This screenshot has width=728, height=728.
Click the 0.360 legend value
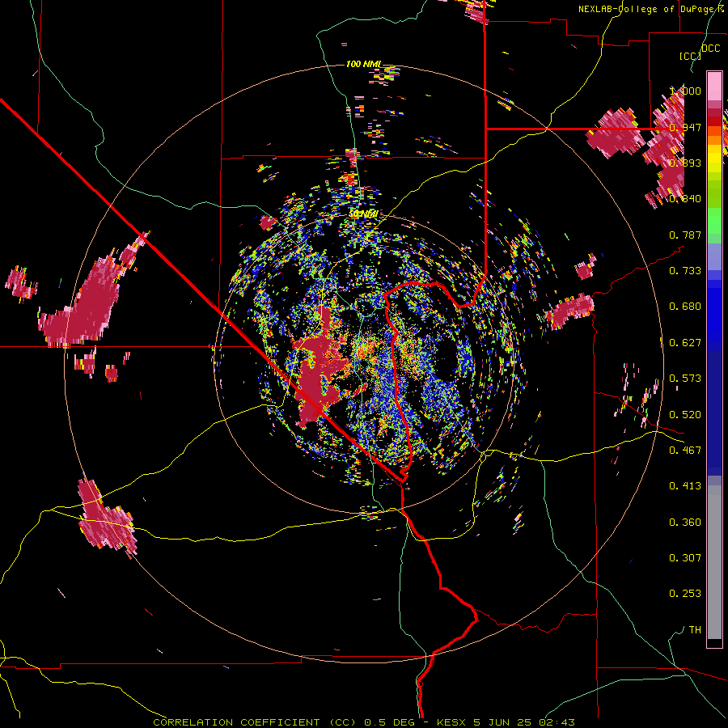[x=685, y=522]
